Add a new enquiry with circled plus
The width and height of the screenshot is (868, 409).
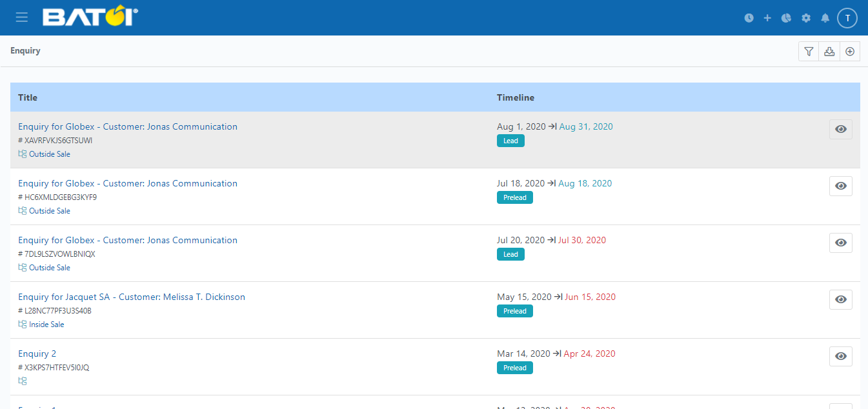tap(850, 52)
